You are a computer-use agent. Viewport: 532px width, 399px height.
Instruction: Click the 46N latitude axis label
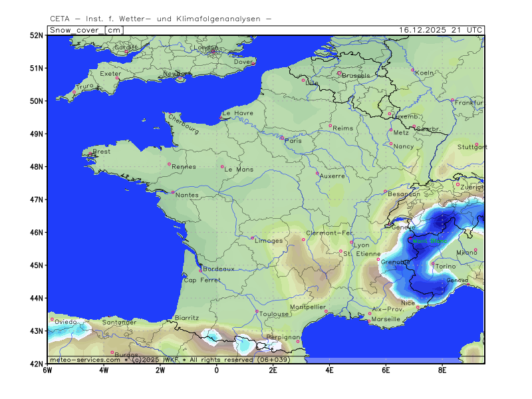coord(36,233)
